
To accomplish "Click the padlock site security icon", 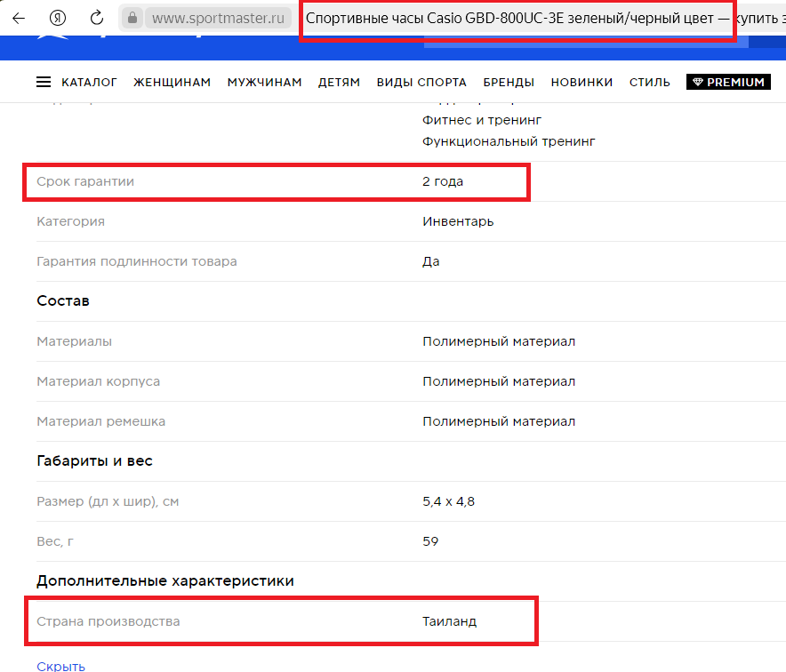I will 132,19.
